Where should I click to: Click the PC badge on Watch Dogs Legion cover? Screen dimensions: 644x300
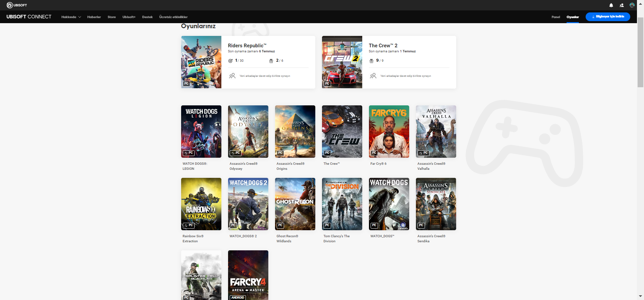click(x=189, y=153)
